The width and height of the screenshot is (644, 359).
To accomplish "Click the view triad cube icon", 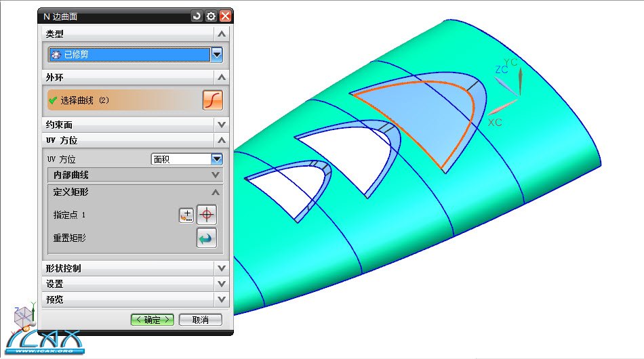I will tap(24, 316).
